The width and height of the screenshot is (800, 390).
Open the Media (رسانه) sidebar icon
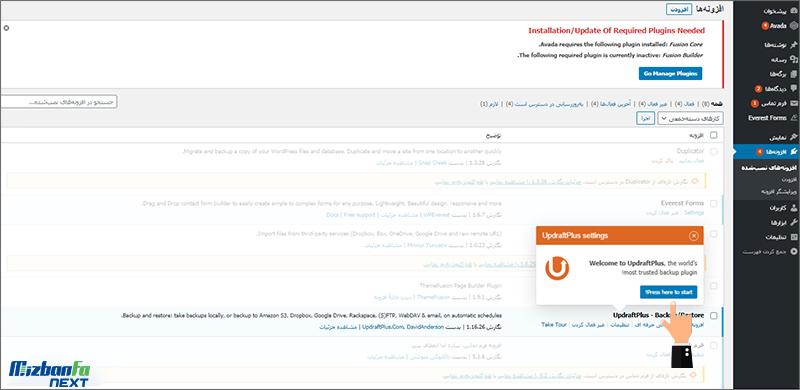pos(793,59)
